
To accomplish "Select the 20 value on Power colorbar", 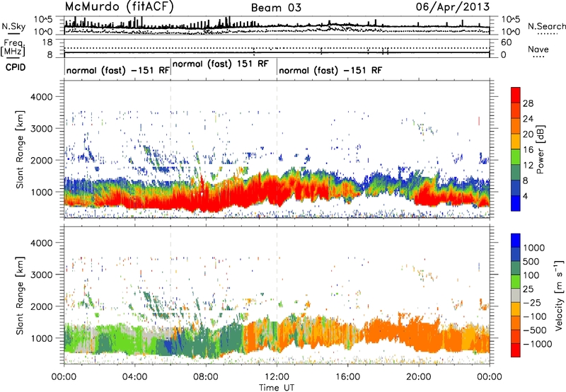I will (x=528, y=134).
